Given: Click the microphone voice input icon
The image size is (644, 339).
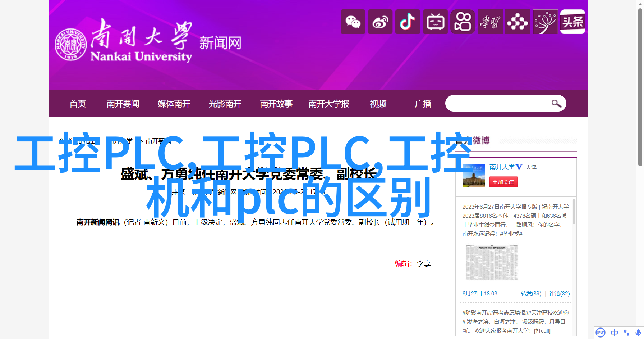Looking at the screenshot, I should coord(638,333).
